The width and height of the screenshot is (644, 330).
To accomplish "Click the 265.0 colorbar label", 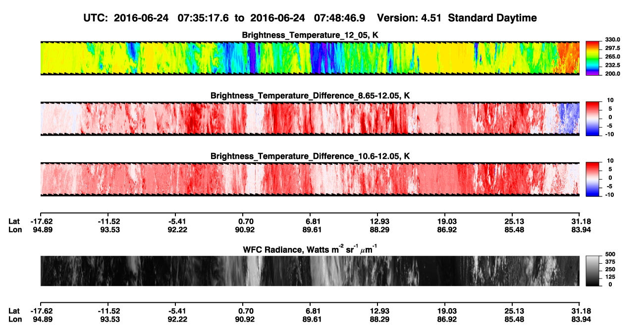I will pos(612,56).
